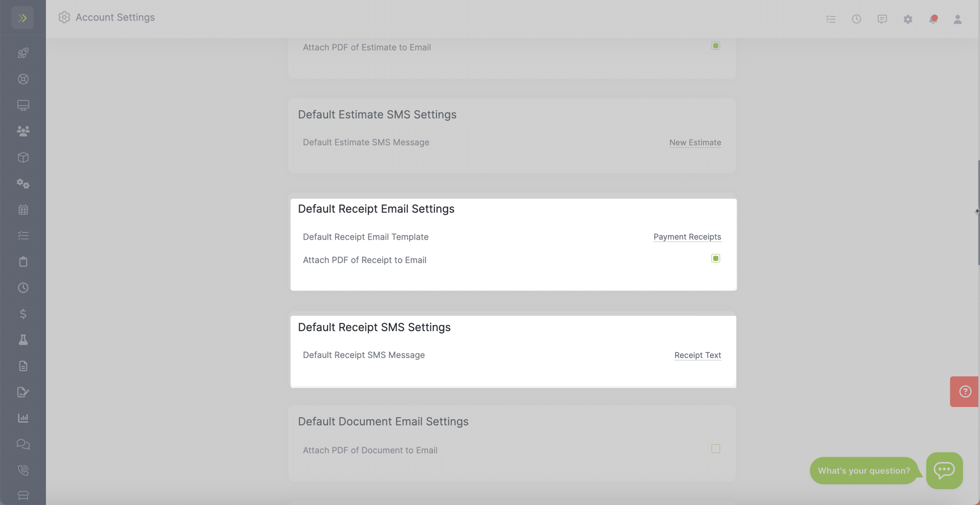Click the Default Receipt Email Settings heading
This screenshot has width=980, height=505.
click(376, 209)
